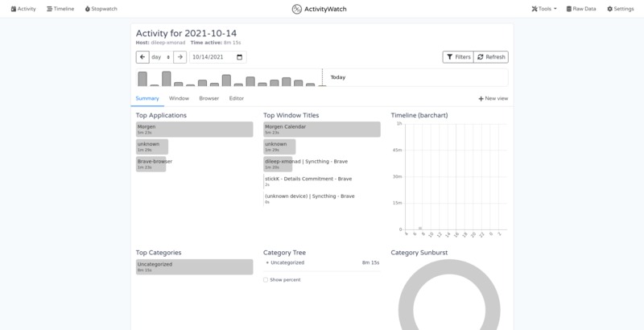Click the 8m 15s value in Category Tree
The image size is (644, 330).
[x=370, y=262]
